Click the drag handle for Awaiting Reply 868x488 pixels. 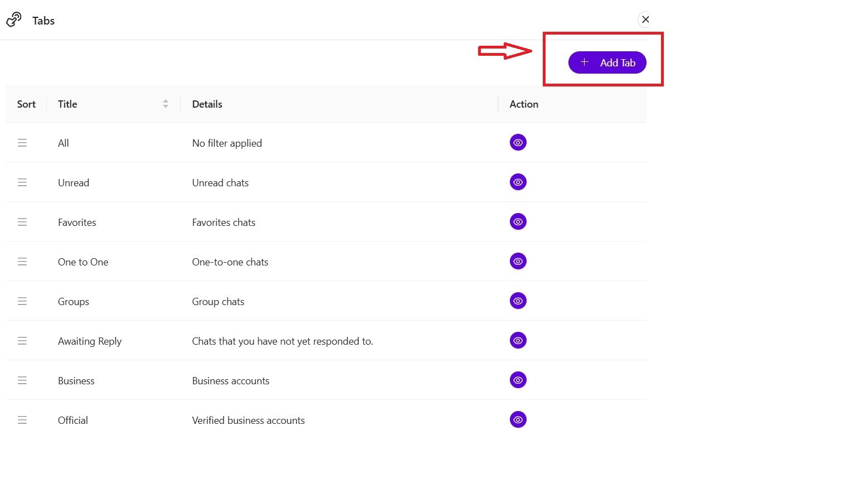(22, 340)
